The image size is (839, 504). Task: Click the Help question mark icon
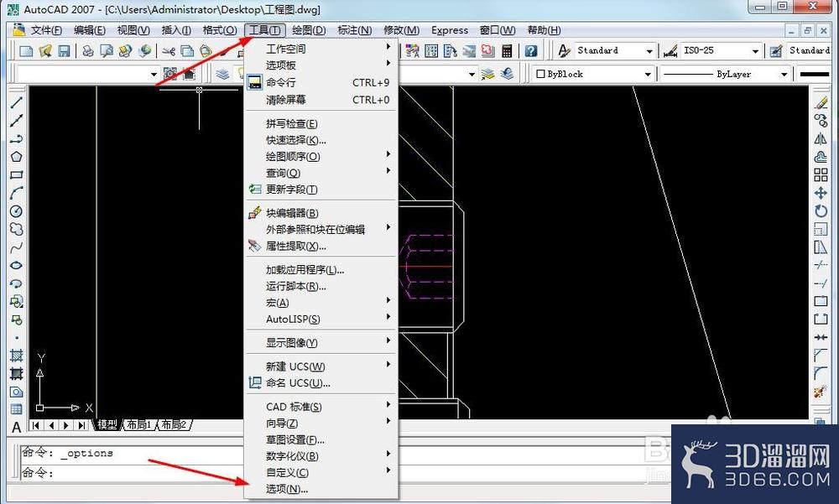(x=531, y=51)
